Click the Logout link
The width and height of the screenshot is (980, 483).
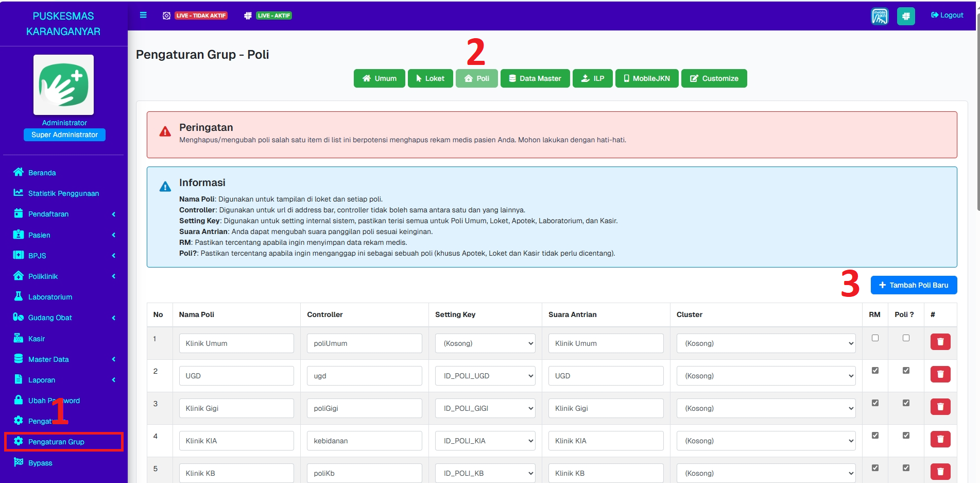pos(947,15)
